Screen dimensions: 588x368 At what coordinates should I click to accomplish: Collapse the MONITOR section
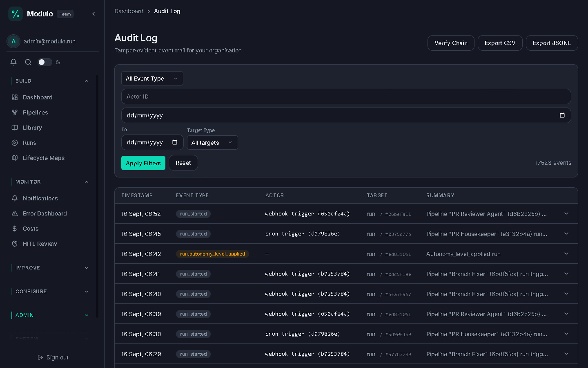(87, 182)
